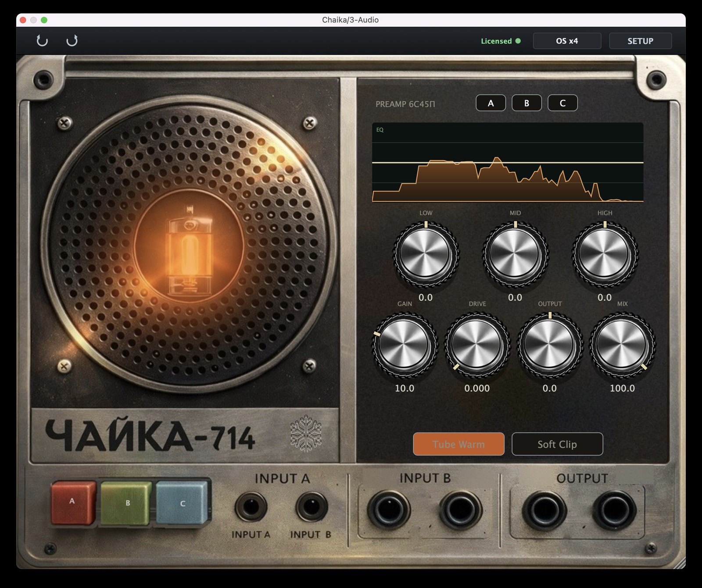The width and height of the screenshot is (702, 588).
Task: Click the right OUTPUT jack
Action: click(615, 511)
